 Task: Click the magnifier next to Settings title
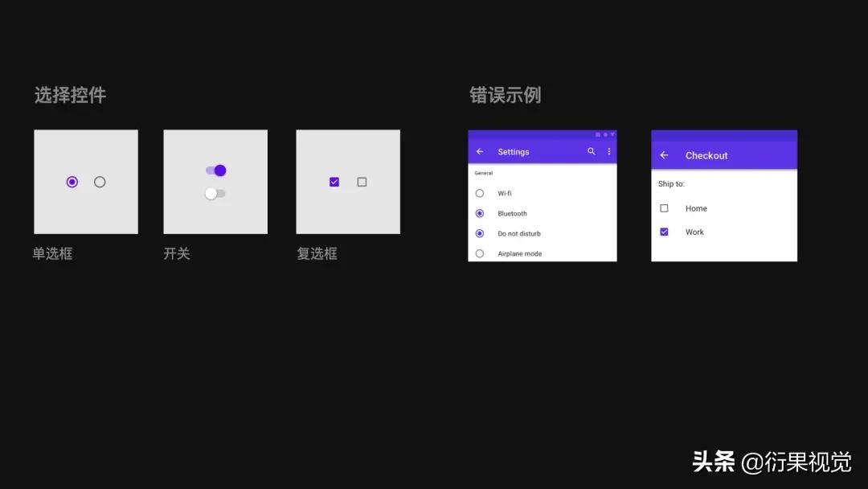(x=592, y=151)
